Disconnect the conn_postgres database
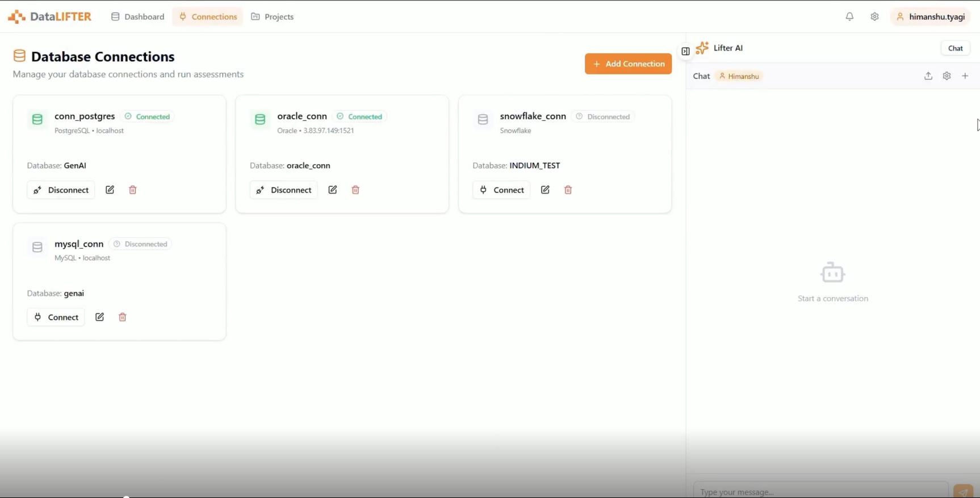Viewport: 980px width, 498px height. 61,190
